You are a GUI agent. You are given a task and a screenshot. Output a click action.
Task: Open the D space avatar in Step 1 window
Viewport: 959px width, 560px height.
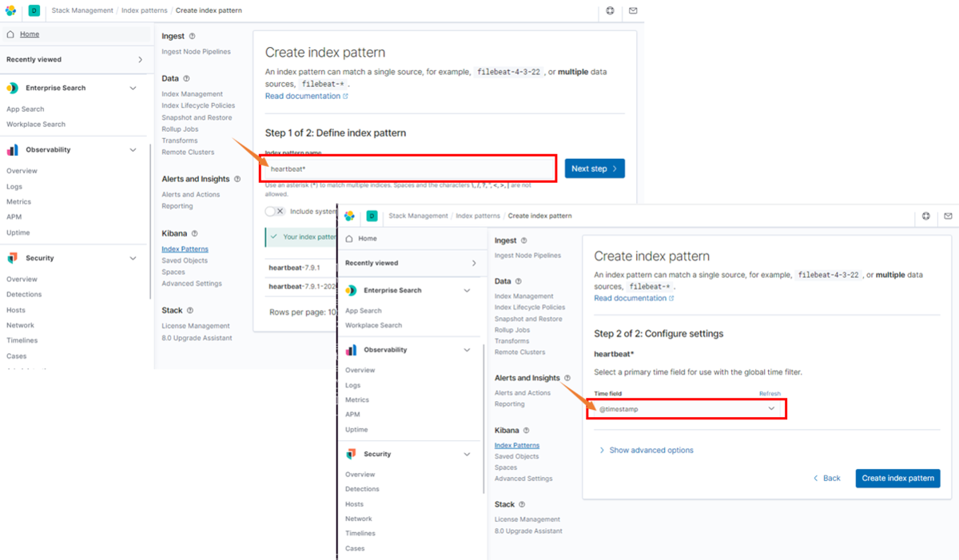(x=34, y=10)
